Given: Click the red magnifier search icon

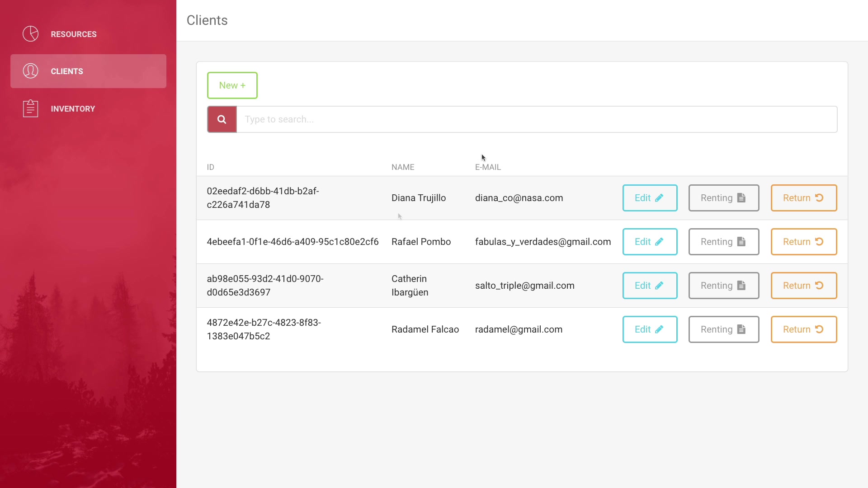Looking at the screenshot, I should [x=222, y=119].
